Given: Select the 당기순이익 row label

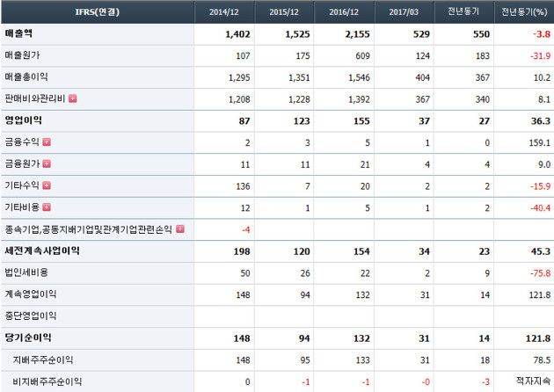Looking at the screenshot, I should coord(28,338).
